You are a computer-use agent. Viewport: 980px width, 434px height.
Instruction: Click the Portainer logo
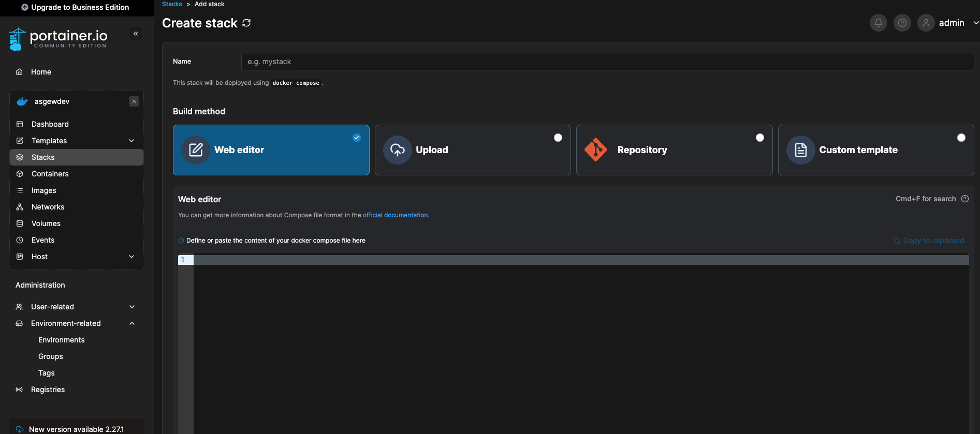click(58, 39)
